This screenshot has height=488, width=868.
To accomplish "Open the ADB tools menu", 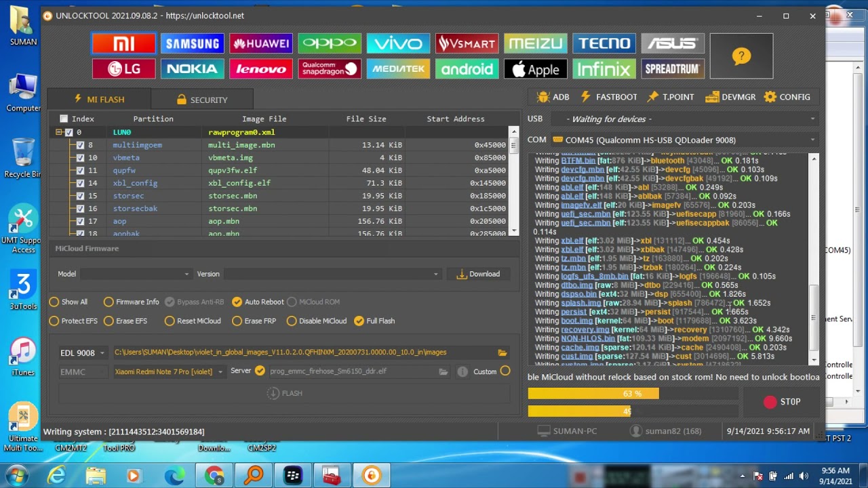I will [x=553, y=97].
